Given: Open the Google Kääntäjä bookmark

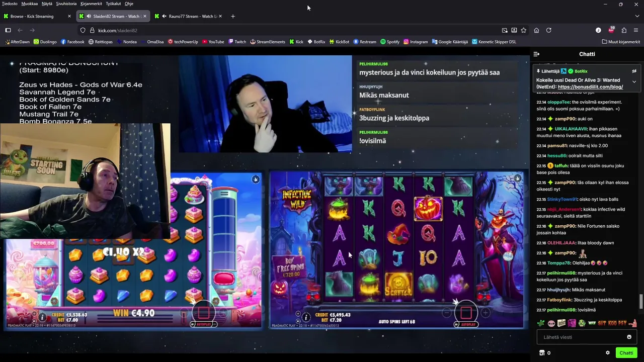Looking at the screenshot, I should (449, 42).
